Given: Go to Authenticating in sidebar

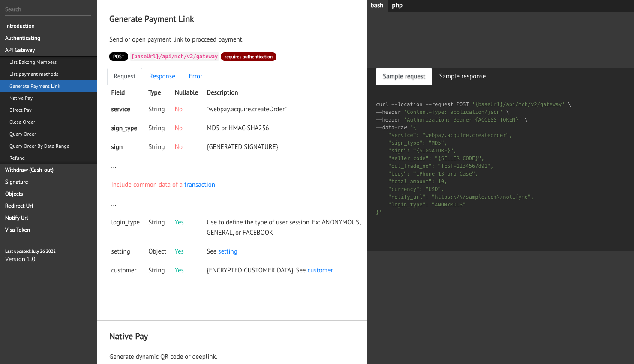Looking at the screenshot, I should 23,38.
